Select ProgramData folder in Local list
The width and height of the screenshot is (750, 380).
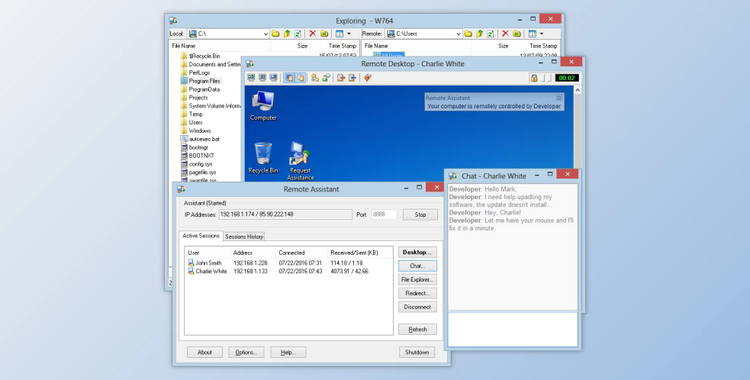pos(200,89)
